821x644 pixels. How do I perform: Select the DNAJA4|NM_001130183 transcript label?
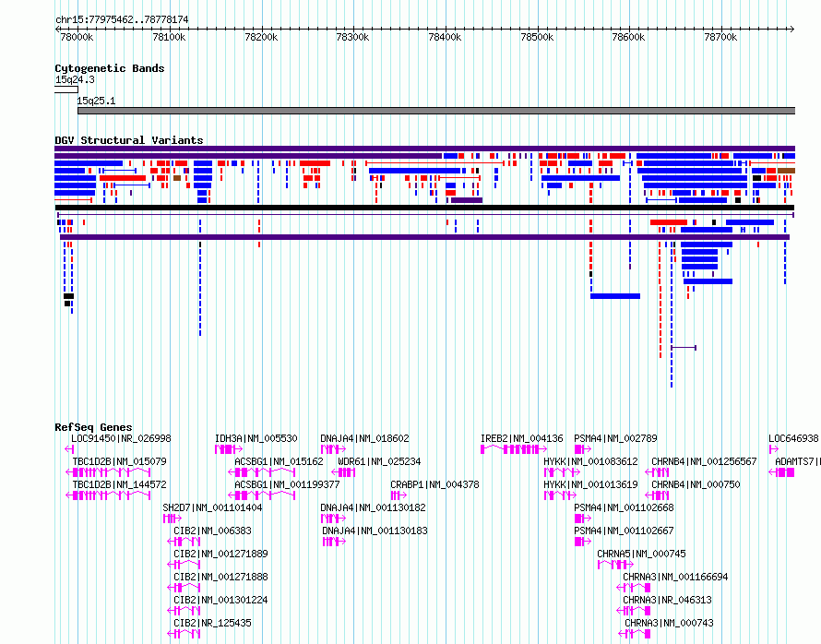(375, 531)
